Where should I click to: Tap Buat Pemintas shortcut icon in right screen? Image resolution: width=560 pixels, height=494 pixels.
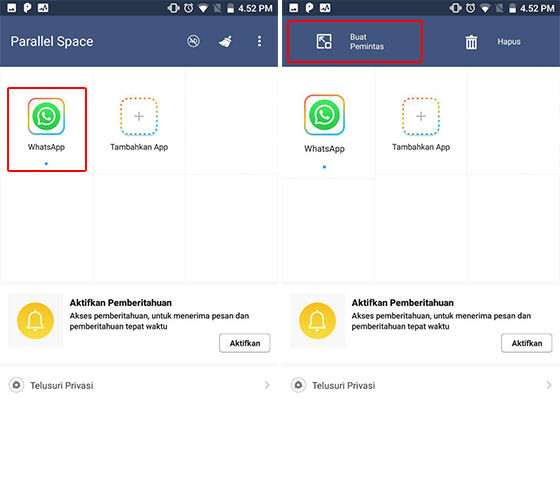[x=324, y=41]
